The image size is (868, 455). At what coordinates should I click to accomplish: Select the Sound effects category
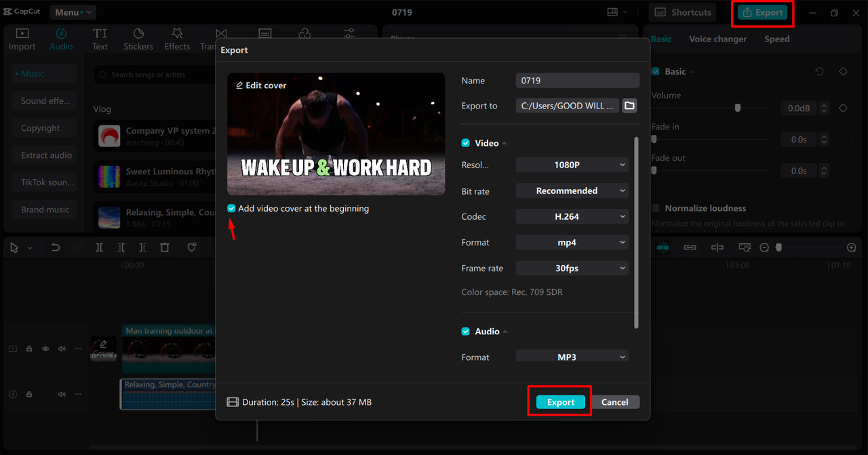click(x=45, y=100)
